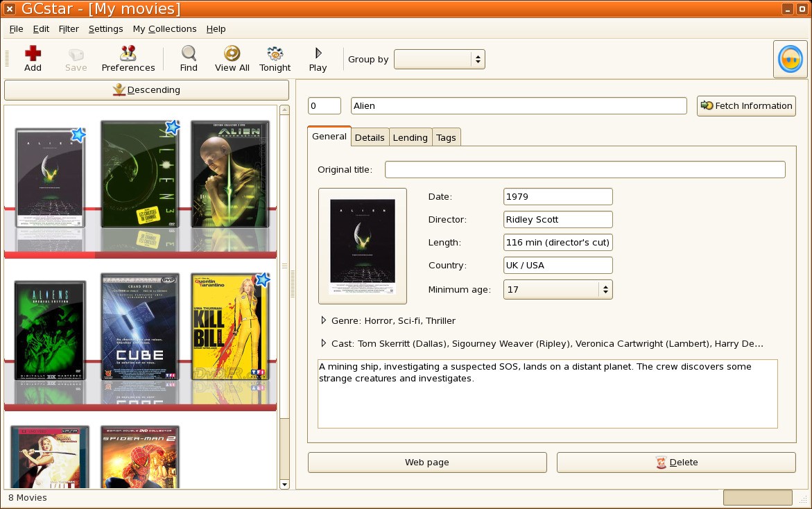Click star badge on Kill Bill cover
The width and height of the screenshot is (812, 509).
tap(262, 279)
